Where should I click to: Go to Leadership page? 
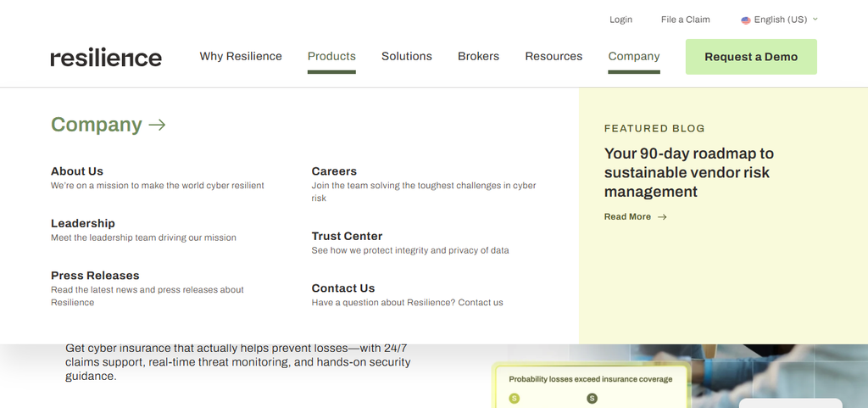tap(83, 223)
